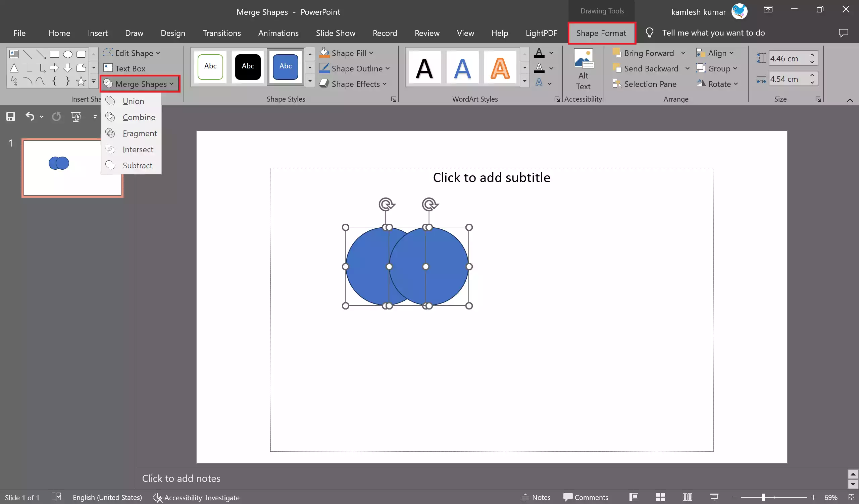Show the Notes pane
The height and width of the screenshot is (504, 859).
click(x=536, y=497)
